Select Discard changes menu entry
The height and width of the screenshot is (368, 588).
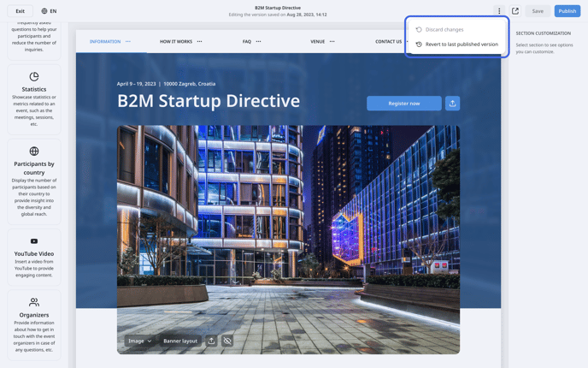[x=456, y=29]
